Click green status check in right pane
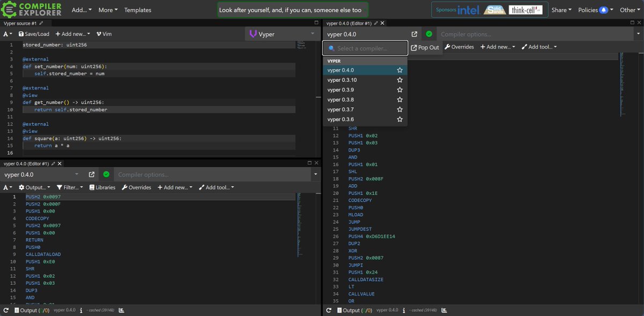The width and height of the screenshot is (644, 316). point(429,34)
